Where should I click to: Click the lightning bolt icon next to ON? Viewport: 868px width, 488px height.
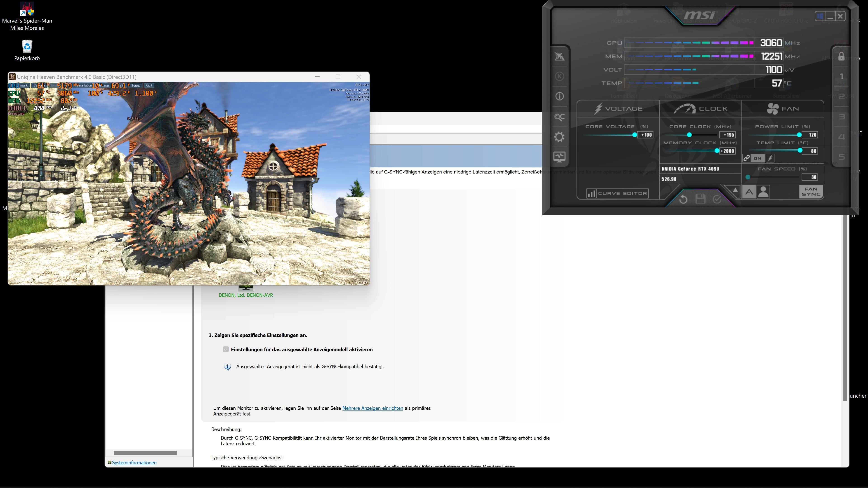point(770,158)
